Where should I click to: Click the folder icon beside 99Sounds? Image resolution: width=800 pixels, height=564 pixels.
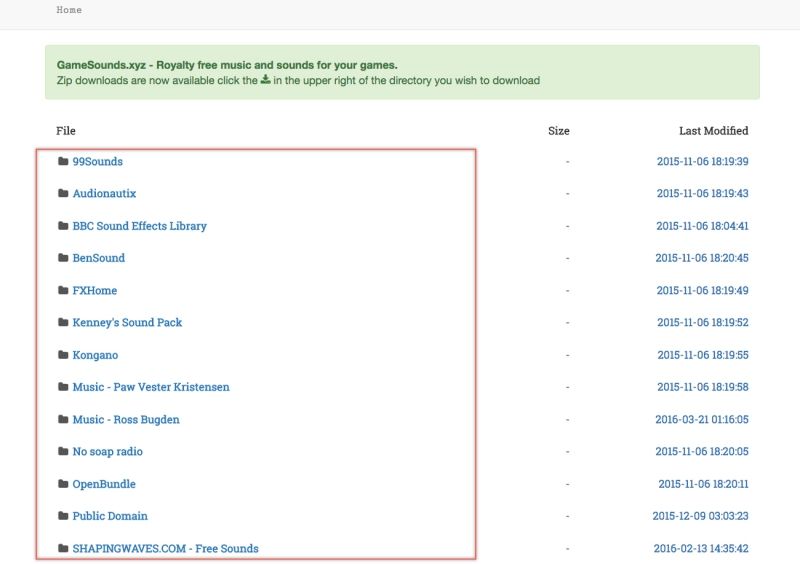(x=63, y=161)
